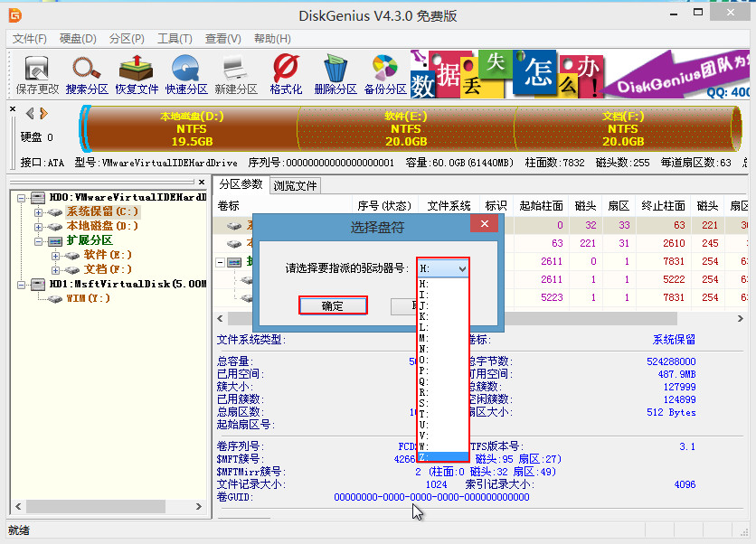
Task: Click the 起始柱面 column header
Action: tap(541, 206)
